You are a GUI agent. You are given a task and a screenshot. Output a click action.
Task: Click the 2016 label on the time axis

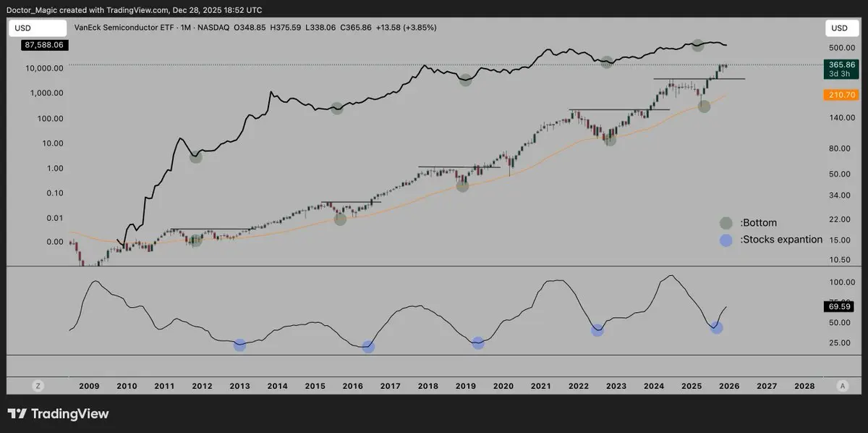tap(352, 387)
